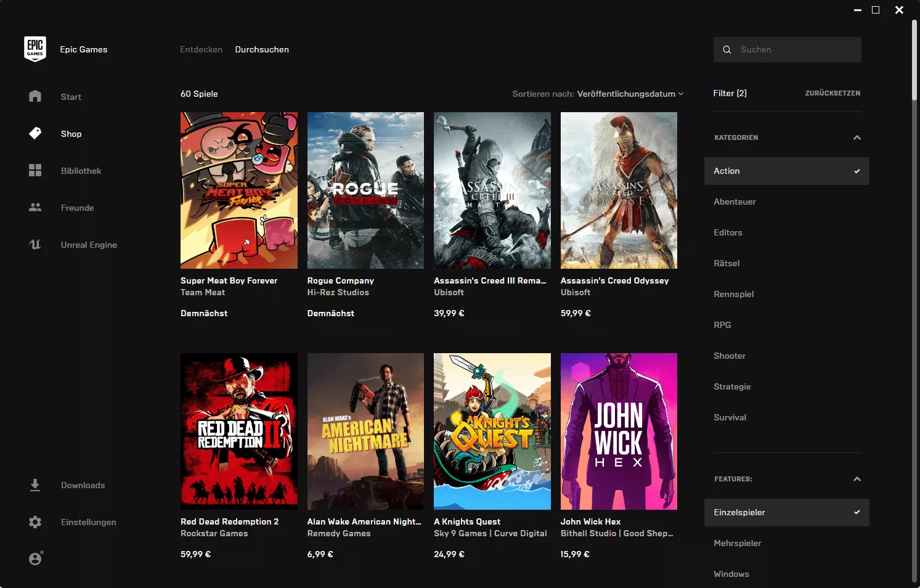Open Assassin's Creed Odyssey cover art

(x=619, y=190)
